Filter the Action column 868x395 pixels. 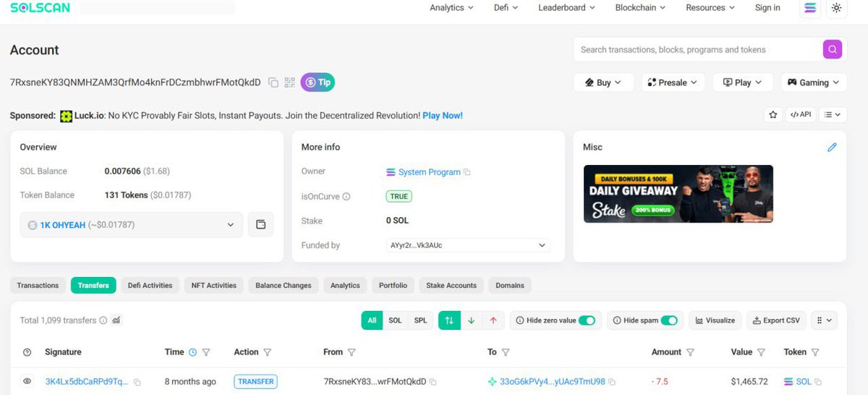(x=268, y=352)
